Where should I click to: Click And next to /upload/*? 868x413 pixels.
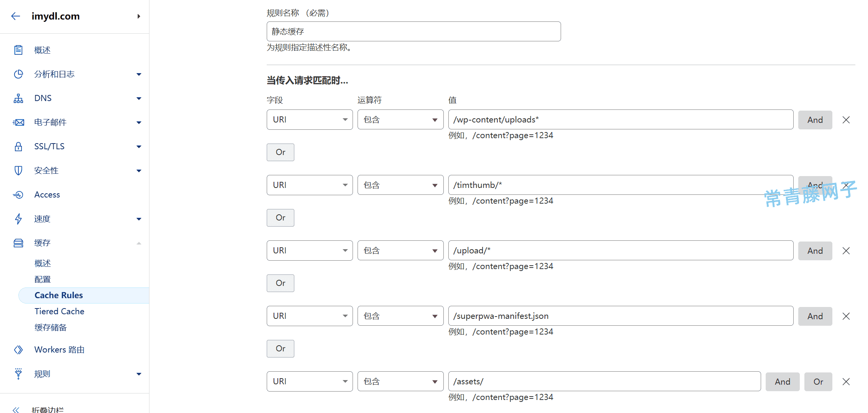[815, 251]
